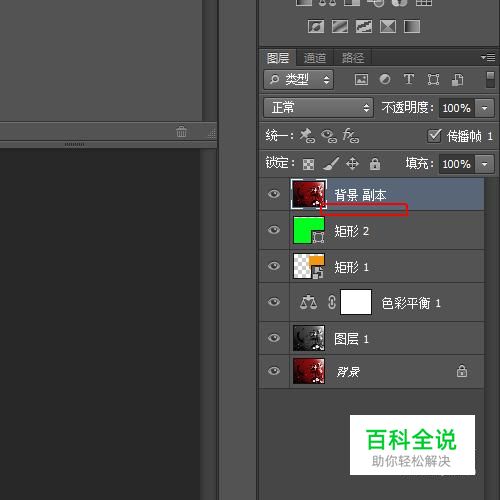Add an Invert adjustment layer
The width and height of the screenshot is (500, 500).
point(316,26)
